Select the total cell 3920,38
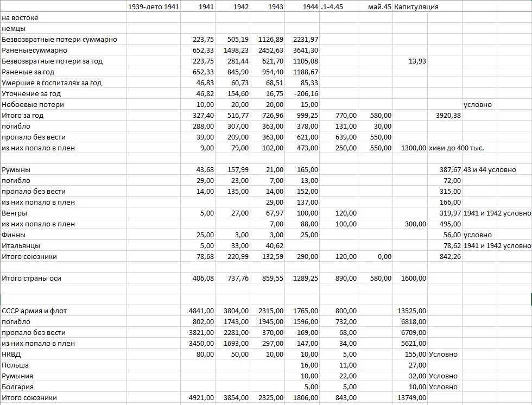532x405 pixels. pyautogui.click(x=445, y=115)
